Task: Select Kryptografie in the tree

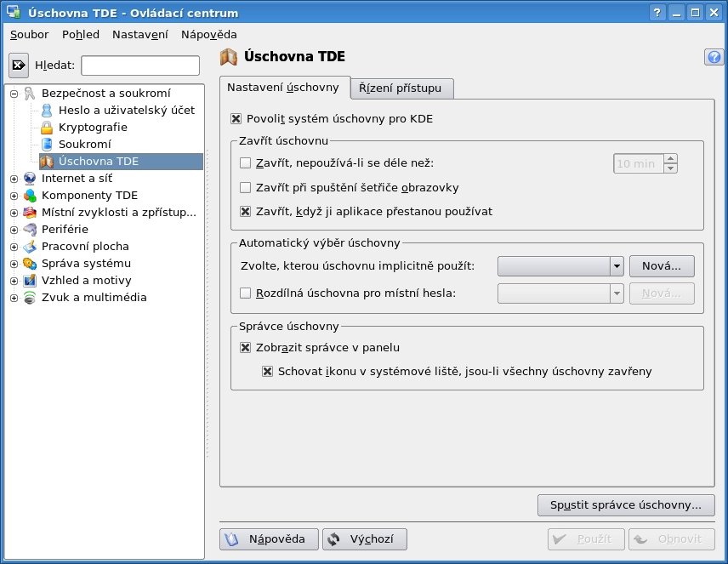Action: 93,128
